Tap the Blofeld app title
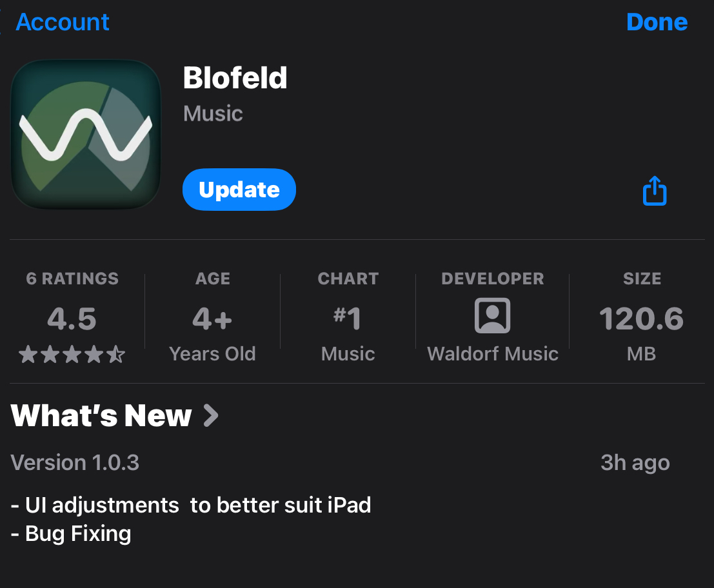This screenshot has height=588, width=714. click(x=235, y=78)
